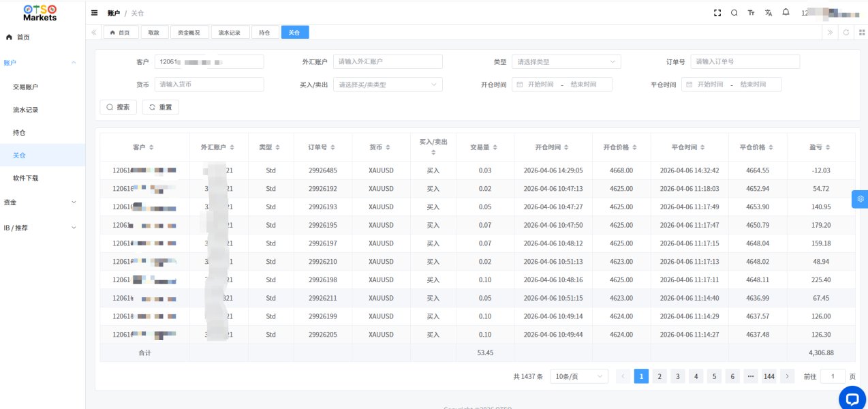The image size is (868, 409).
Task: Change page size from 10条/页 dropdown
Action: 578,376
